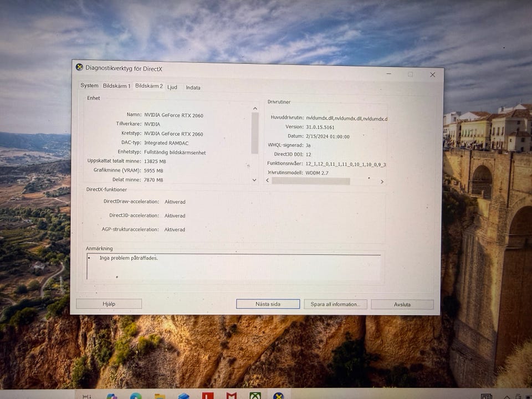
Task: Select WHQL-signerad value Ja
Action: (x=308, y=145)
